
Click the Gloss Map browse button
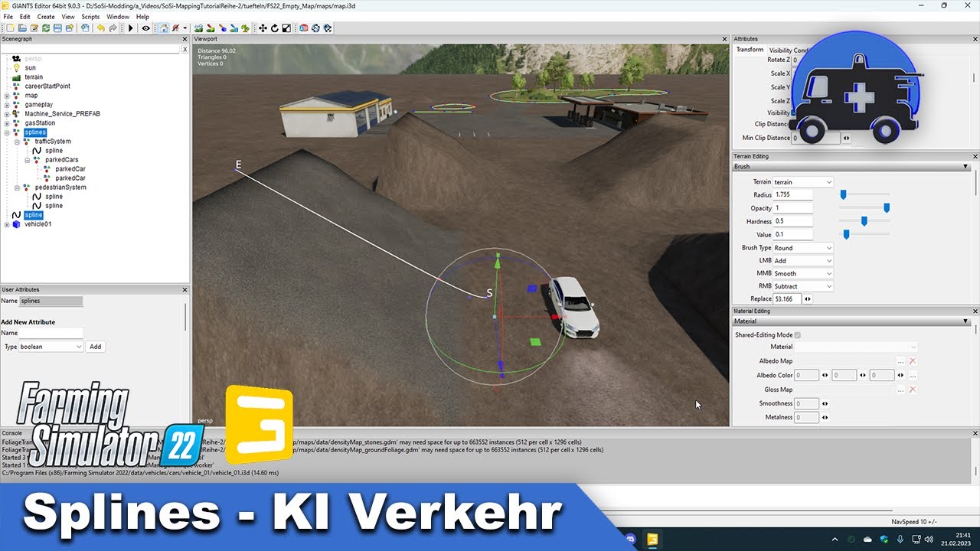click(900, 390)
